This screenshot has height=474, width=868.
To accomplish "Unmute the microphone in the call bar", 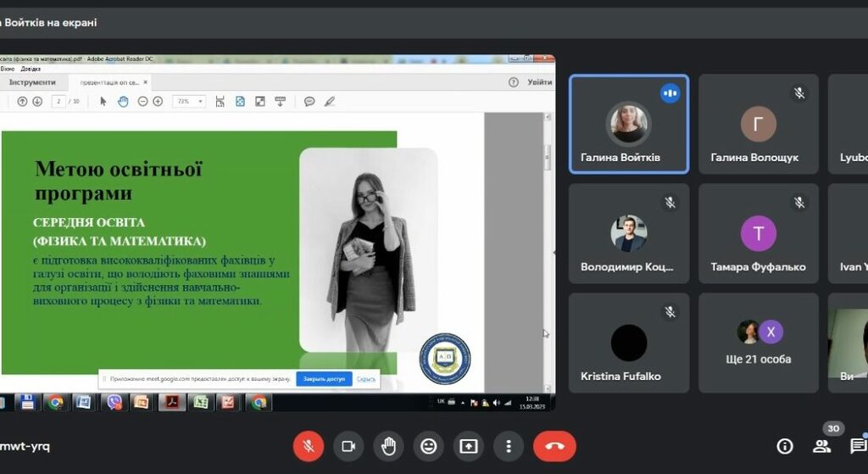I will tap(308, 446).
